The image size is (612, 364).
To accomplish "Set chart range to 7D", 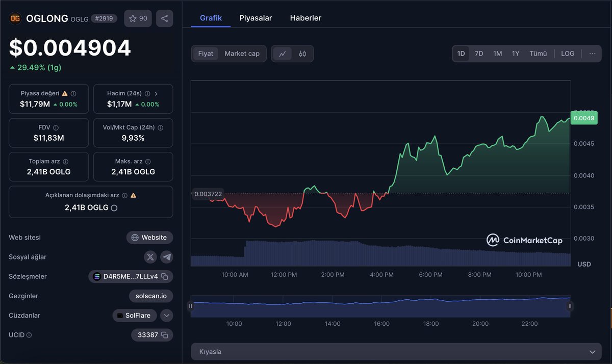I will pyautogui.click(x=479, y=54).
